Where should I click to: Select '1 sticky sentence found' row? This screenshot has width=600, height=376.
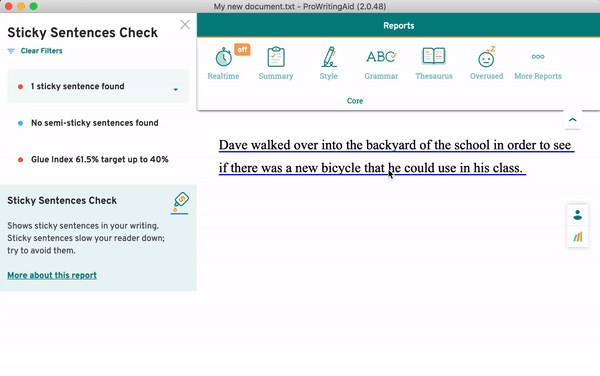(x=98, y=86)
